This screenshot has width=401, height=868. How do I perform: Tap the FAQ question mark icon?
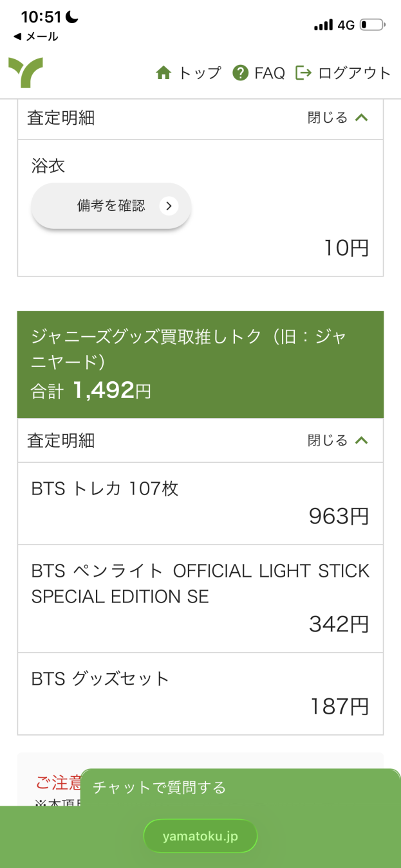241,73
